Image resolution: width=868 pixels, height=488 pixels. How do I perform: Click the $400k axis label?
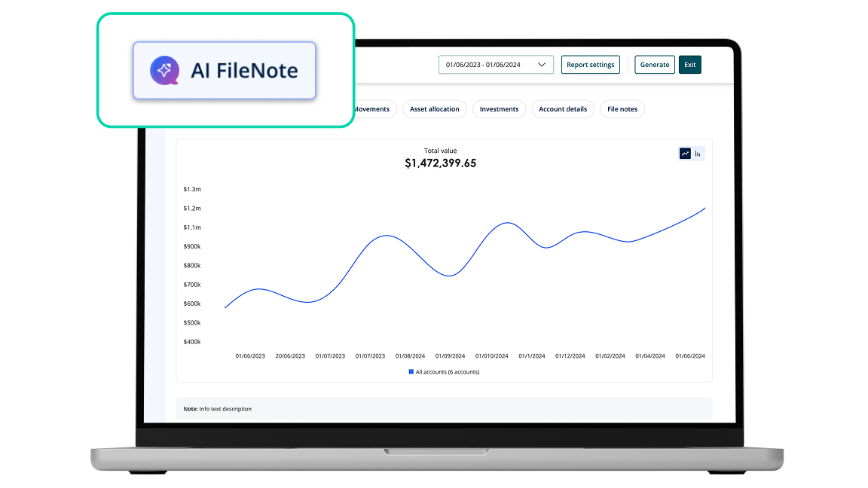pos(192,342)
